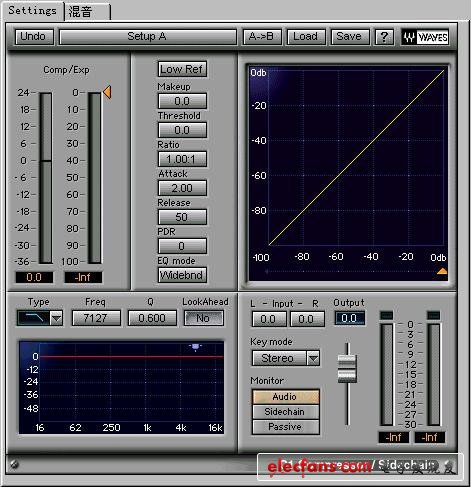This screenshot has height=487, width=471.
Task: Click the Save button
Action: [x=350, y=37]
